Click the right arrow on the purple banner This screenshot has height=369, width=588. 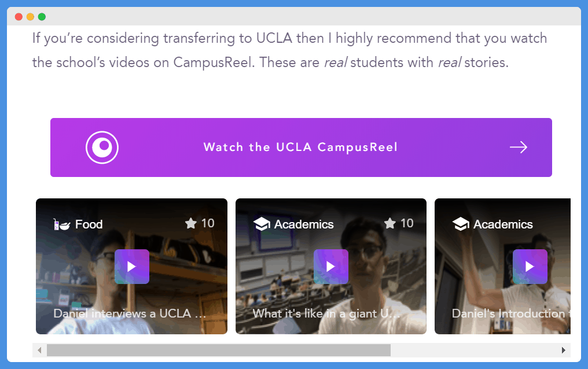click(x=518, y=147)
